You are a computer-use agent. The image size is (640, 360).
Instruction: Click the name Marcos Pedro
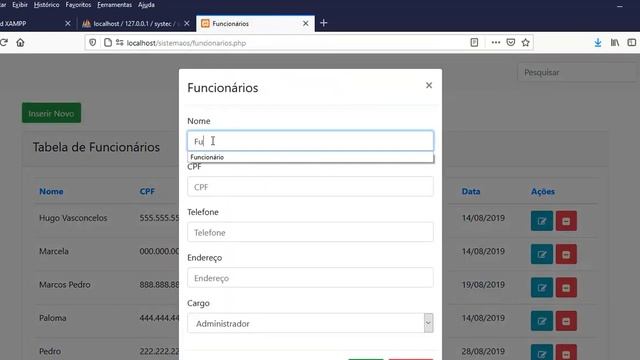(64, 284)
